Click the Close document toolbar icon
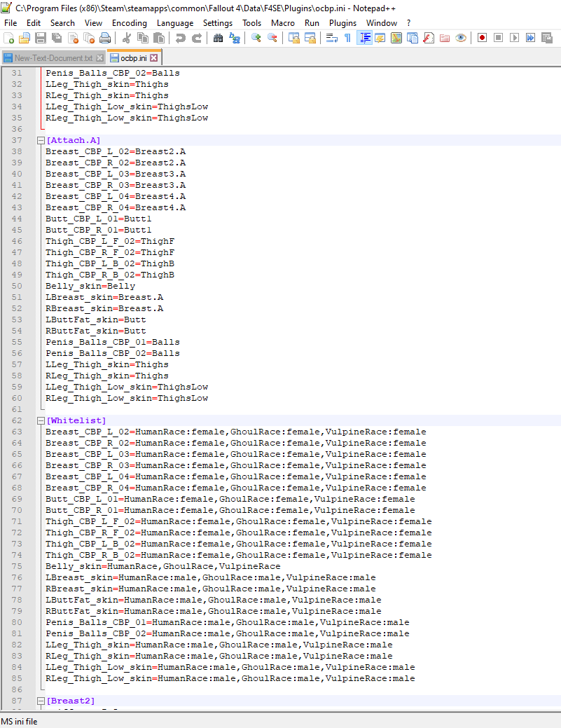Image resolution: width=561 pixels, height=728 pixels. 73,38
